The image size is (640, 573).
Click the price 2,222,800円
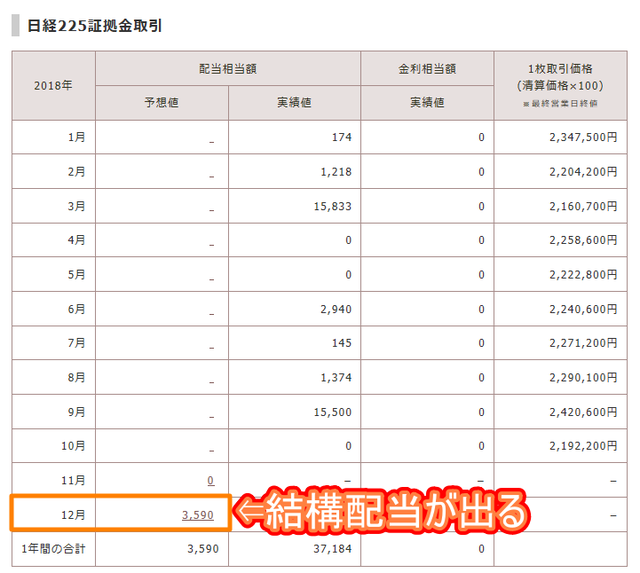[x=583, y=274]
